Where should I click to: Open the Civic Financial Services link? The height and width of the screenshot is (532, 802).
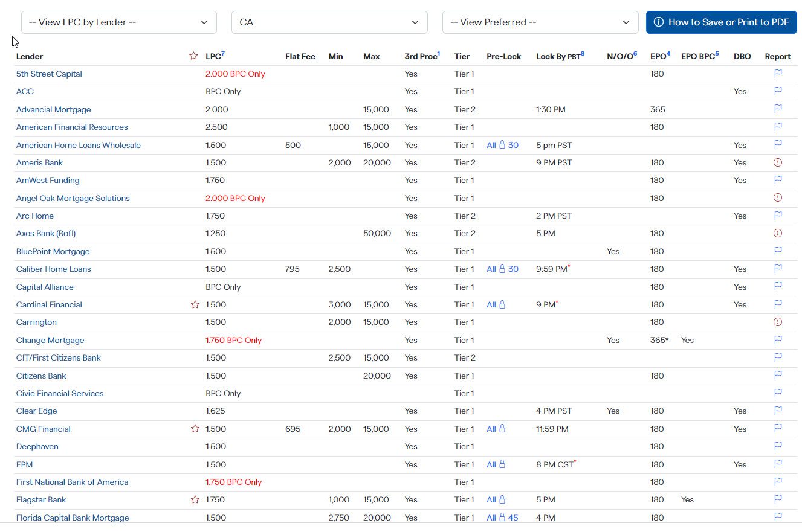point(60,393)
